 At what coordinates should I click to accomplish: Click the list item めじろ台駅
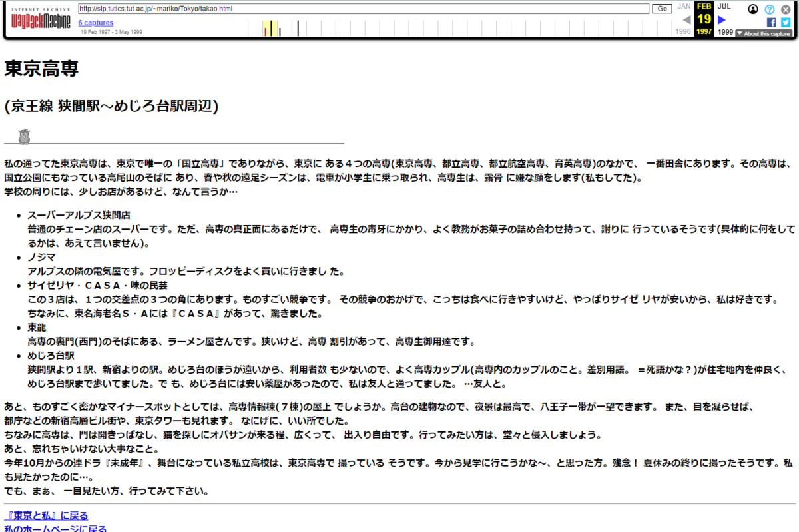tap(51, 355)
